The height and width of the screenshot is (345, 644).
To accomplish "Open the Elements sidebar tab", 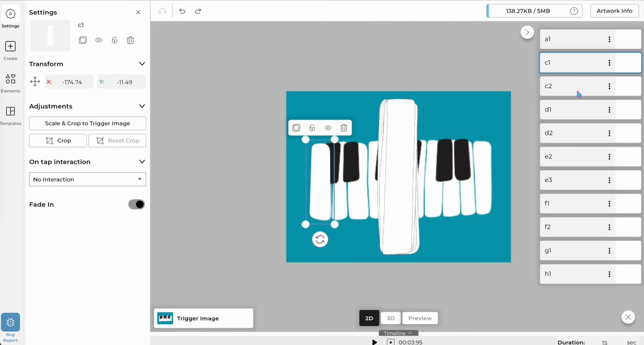I will pyautogui.click(x=10, y=83).
